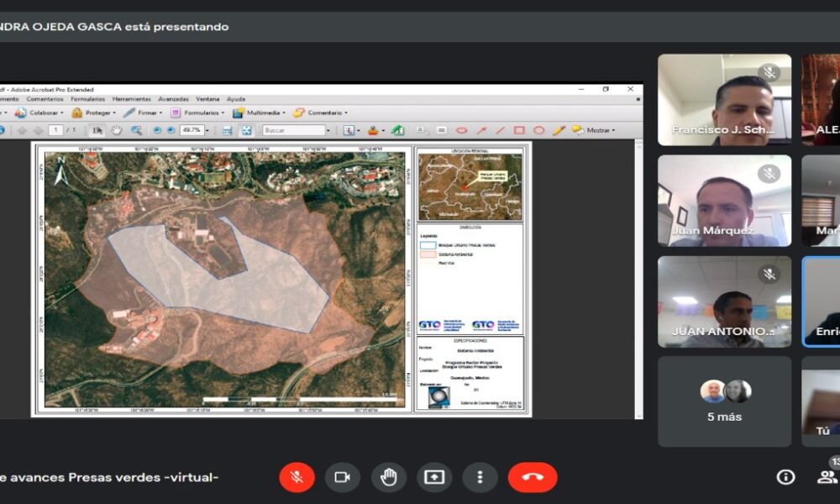Screen dimensions: 840x504
Task: Select the hand pan tool in Acrobat
Action: [x=116, y=130]
